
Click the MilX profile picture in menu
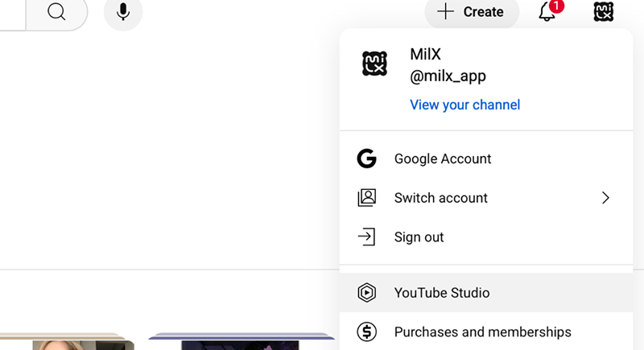374,64
